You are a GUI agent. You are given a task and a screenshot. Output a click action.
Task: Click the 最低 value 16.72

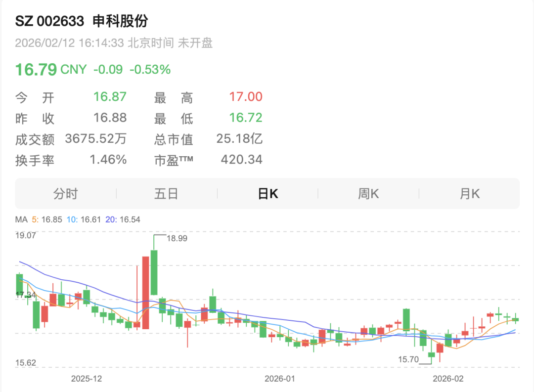(x=246, y=118)
